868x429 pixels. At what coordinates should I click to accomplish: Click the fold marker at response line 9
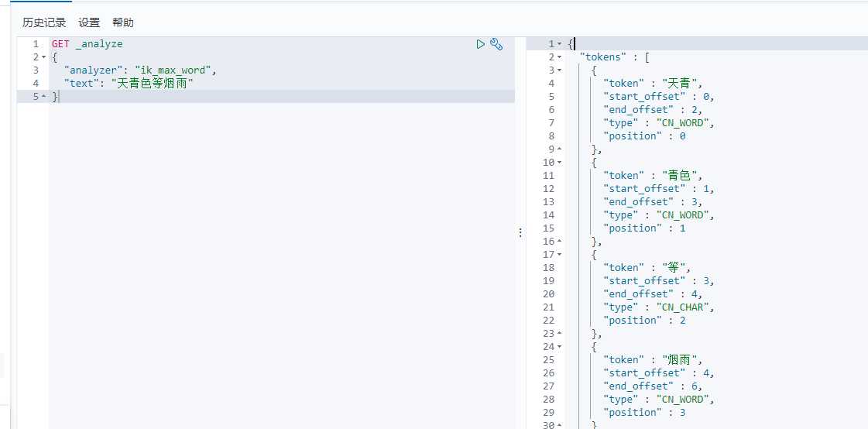coord(559,149)
